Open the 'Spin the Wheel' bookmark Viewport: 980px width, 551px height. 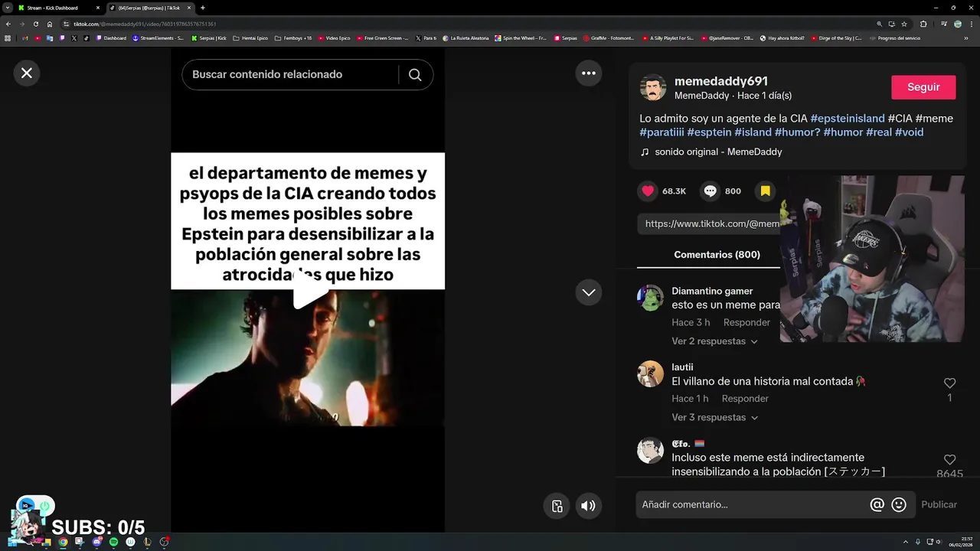click(x=521, y=37)
